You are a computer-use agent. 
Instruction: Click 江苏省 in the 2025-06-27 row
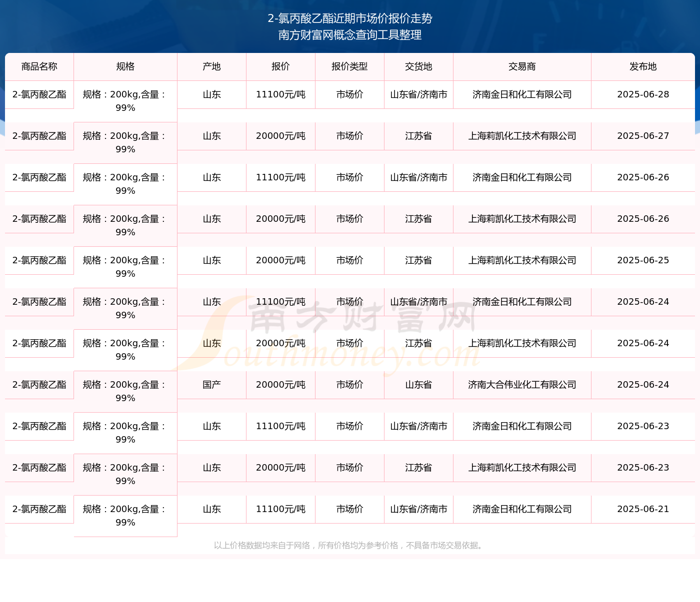pyautogui.click(x=419, y=136)
